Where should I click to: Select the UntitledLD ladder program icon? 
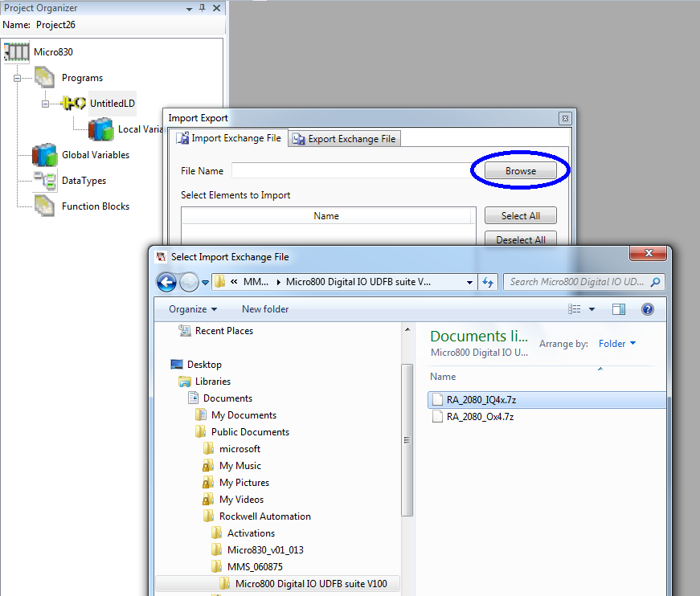[74, 104]
